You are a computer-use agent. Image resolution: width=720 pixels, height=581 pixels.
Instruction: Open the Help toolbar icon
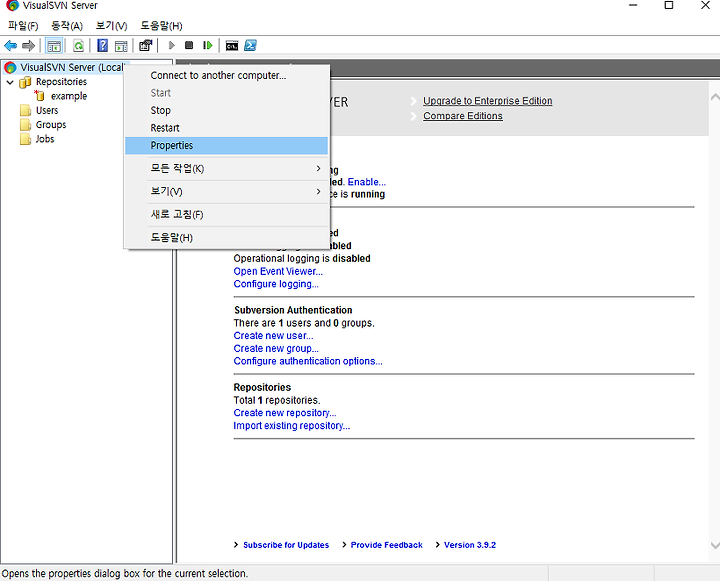[103, 45]
